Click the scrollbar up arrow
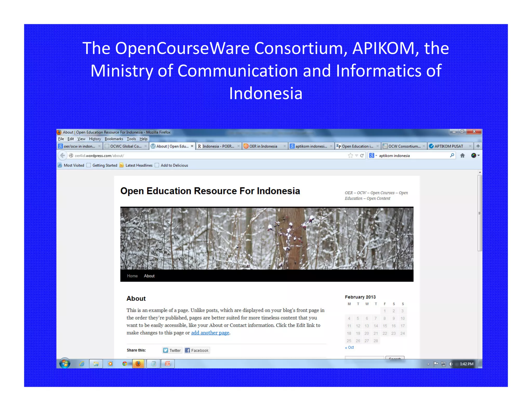Viewport: 532px width, 411px height. point(480,173)
